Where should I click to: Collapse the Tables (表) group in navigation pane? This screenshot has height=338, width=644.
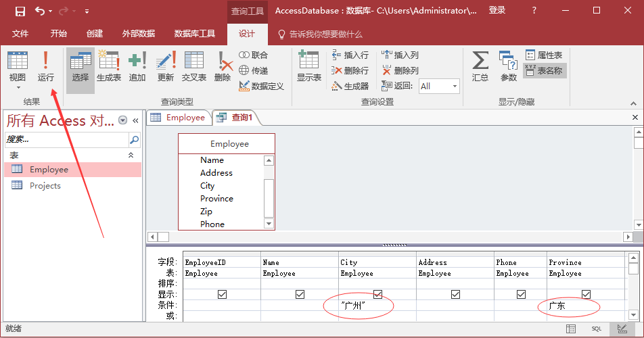(x=131, y=155)
